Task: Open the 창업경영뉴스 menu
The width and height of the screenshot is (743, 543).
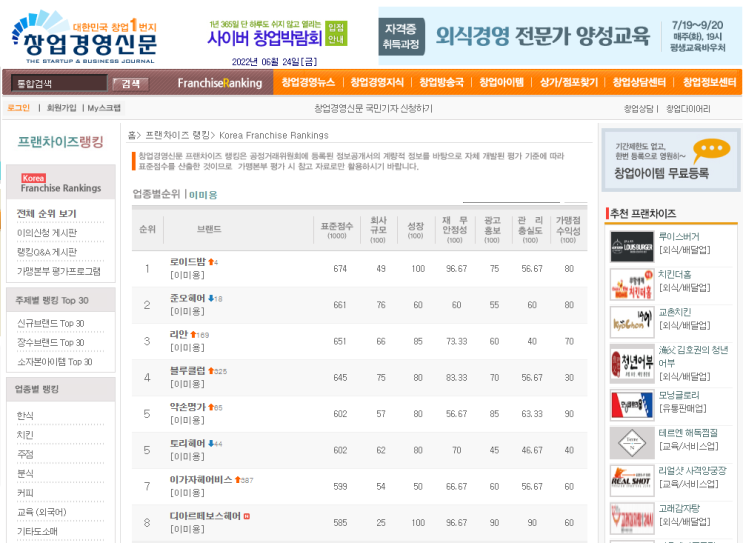Action: tap(308, 82)
